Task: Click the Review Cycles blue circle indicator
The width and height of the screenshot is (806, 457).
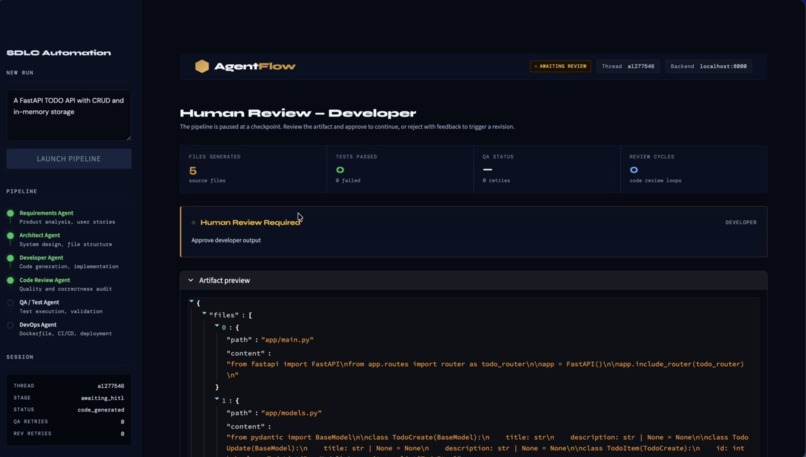Action: pos(634,170)
